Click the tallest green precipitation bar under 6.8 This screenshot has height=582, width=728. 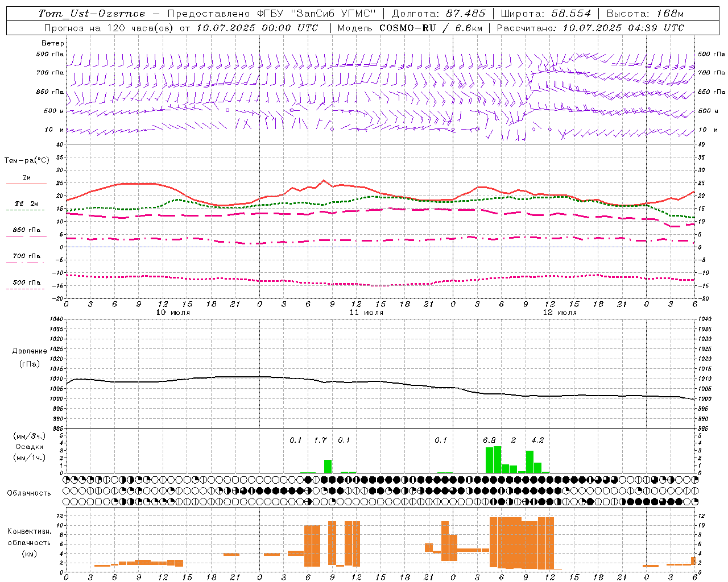(498, 459)
